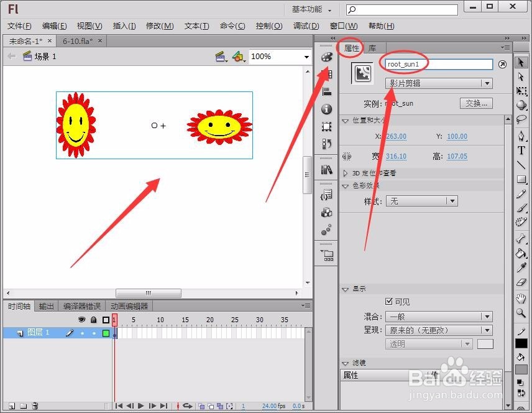Toggle layer 图层 1 visibility eye

point(81,332)
